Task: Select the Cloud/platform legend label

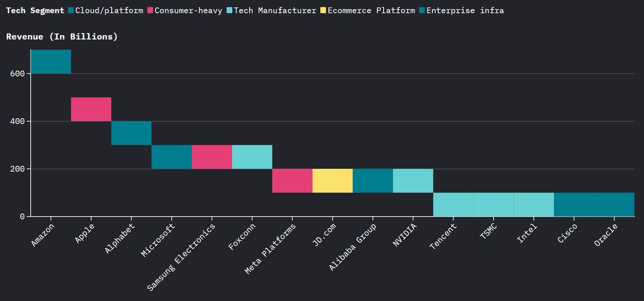Action: (109, 10)
